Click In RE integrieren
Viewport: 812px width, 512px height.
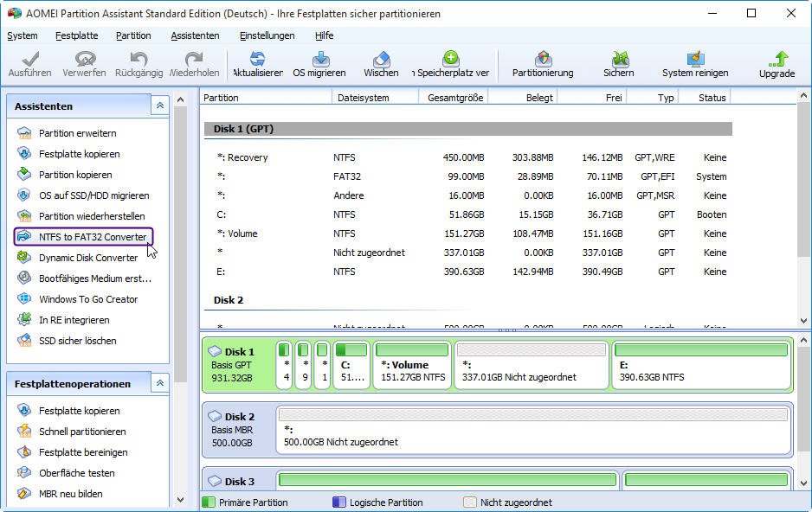click(63, 320)
